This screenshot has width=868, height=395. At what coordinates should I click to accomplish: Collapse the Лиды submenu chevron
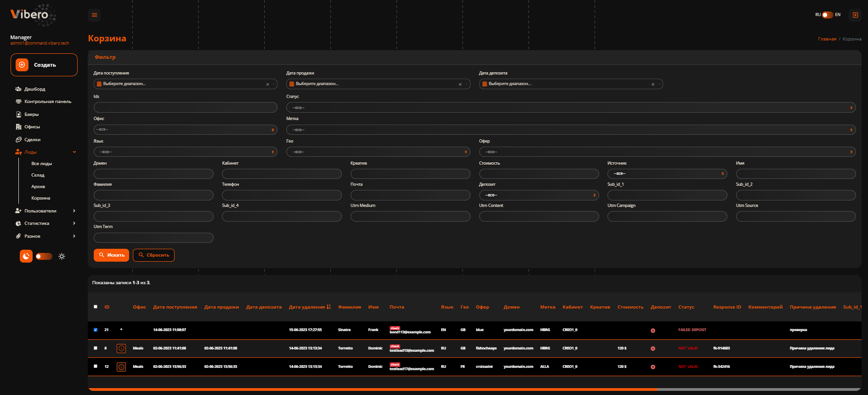(x=74, y=152)
